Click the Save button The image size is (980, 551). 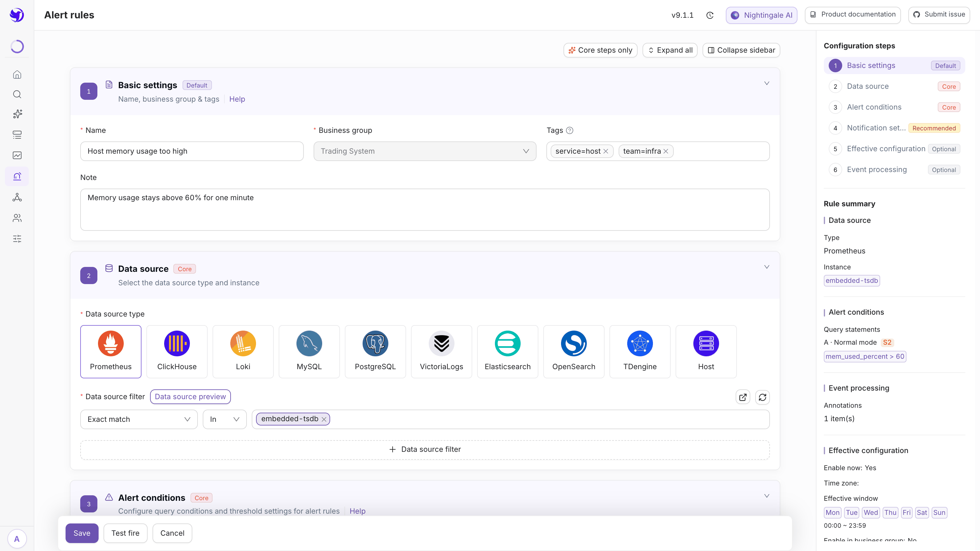[82, 533]
